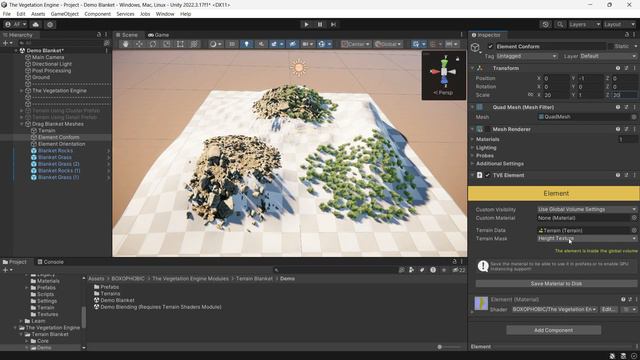Viewport: 640px width, 360px height.
Task: Click the Step frame button
Action: pyautogui.click(x=333, y=24)
